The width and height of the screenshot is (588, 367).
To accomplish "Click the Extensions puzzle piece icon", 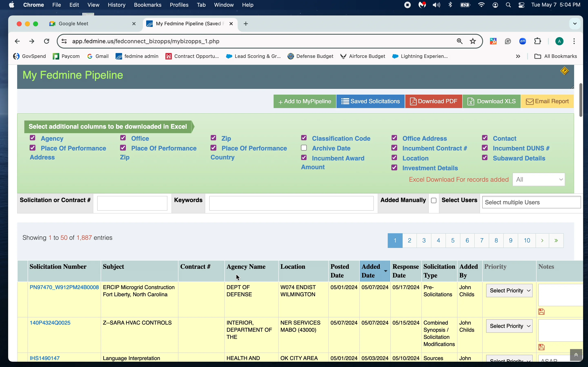I will 538,41.
